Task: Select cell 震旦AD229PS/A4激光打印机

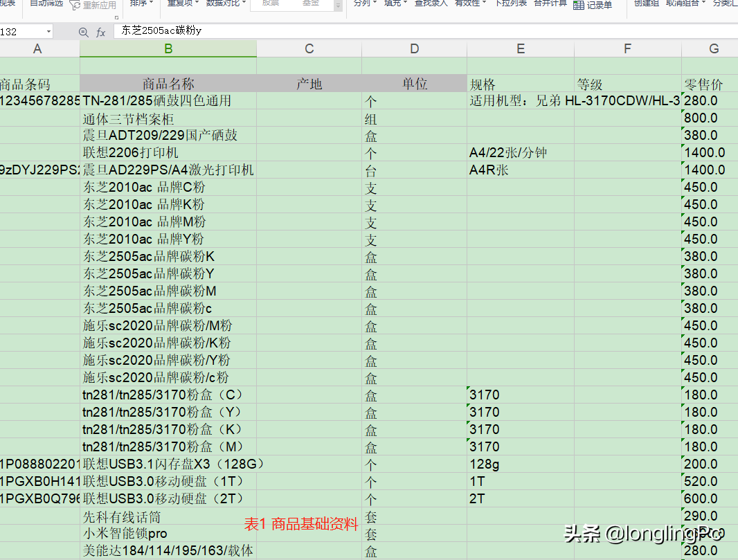Action: tap(168, 170)
